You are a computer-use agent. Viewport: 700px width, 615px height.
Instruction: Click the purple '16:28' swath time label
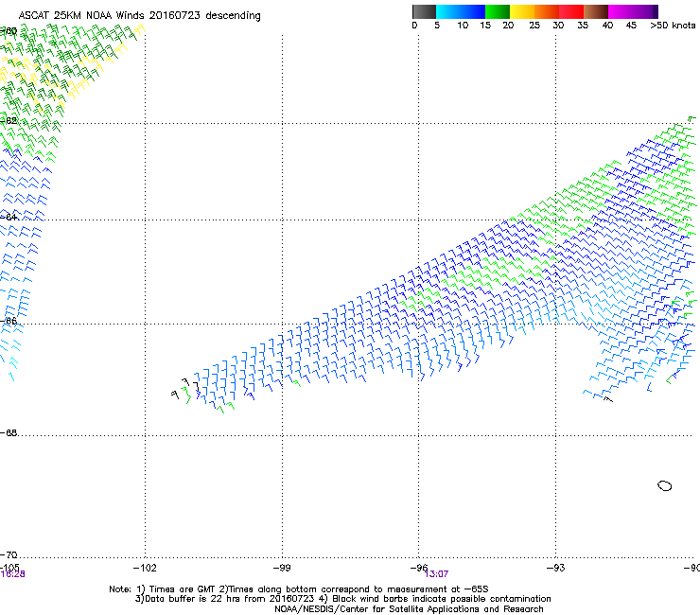[12, 574]
